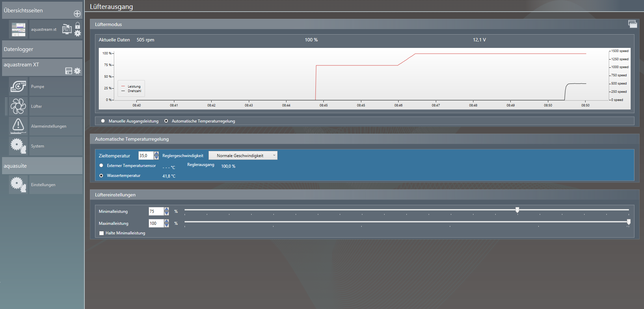This screenshot has height=309, width=644.
Task: Click the Maximalleistung value field
Action: (x=156, y=223)
